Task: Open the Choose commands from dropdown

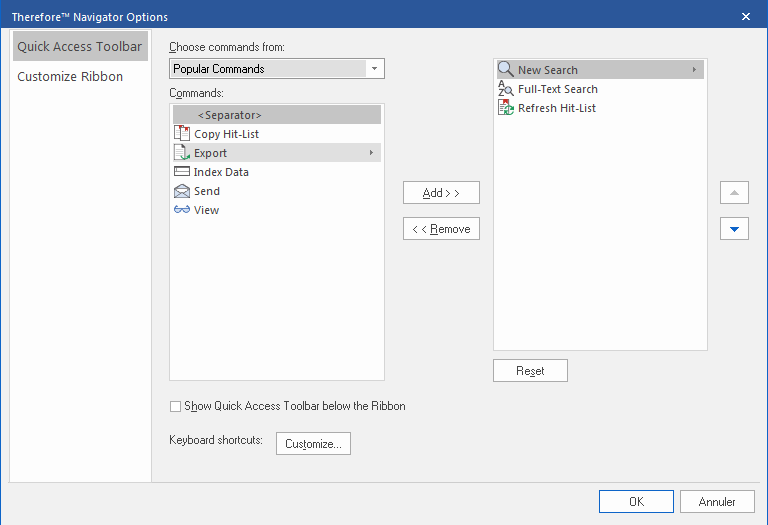Action: 375,69
